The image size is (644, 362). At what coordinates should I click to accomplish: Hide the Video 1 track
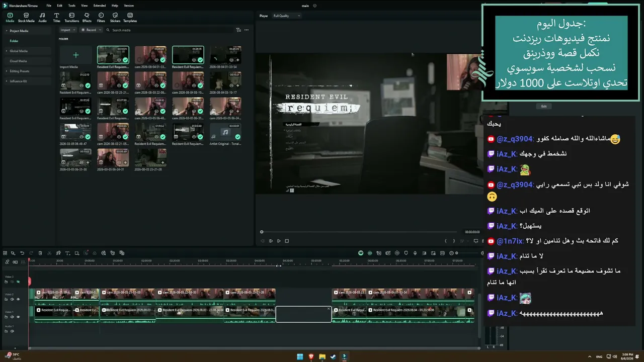[18, 317]
